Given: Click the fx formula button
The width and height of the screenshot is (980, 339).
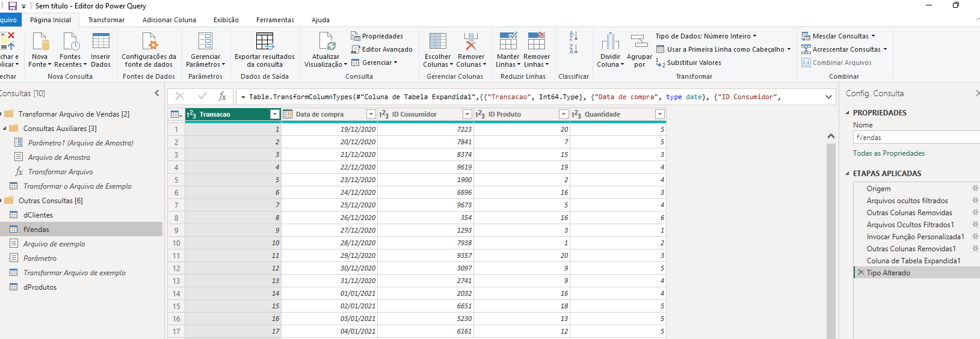Looking at the screenshot, I should (x=222, y=96).
